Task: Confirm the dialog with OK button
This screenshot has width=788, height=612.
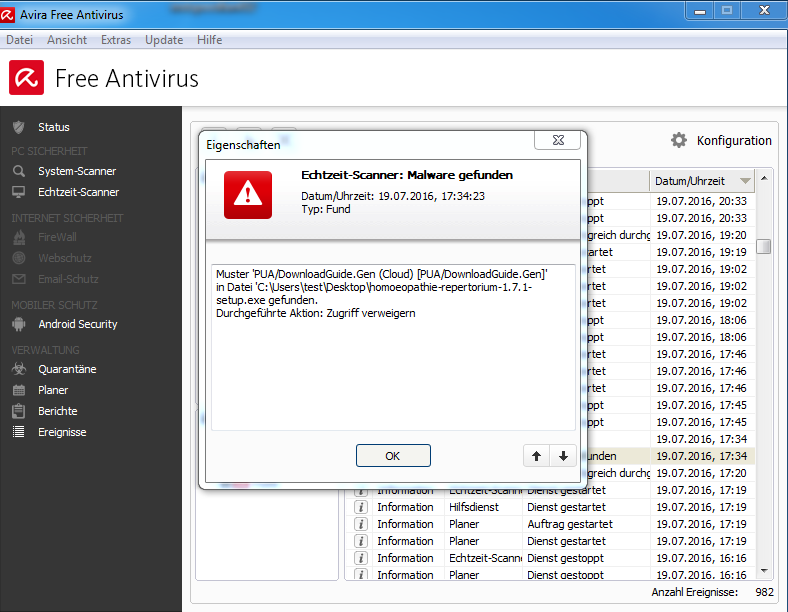Action: (393, 456)
